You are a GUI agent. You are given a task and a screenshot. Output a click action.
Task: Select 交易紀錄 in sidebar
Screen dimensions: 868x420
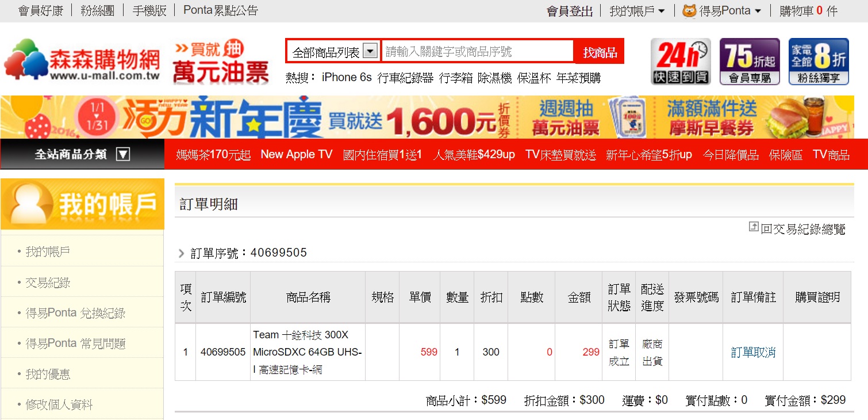[48, 282]
